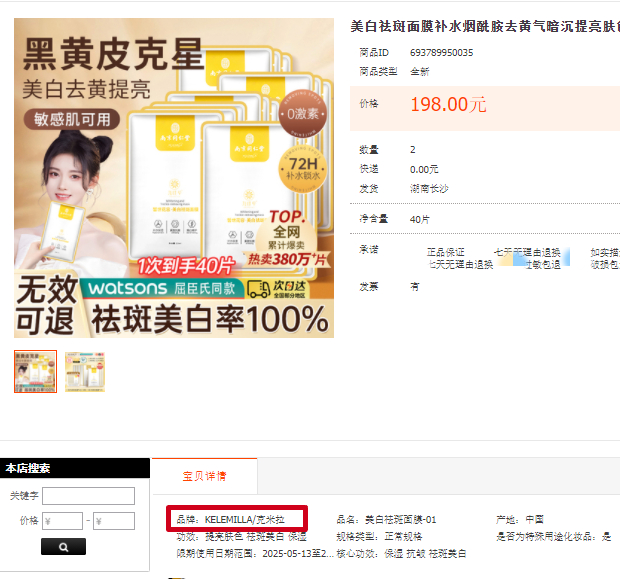620x579 pixels.
Task: Click the 功效: 提亮肤色 祛斑美白 text
Action: click(x=242, y=537)
